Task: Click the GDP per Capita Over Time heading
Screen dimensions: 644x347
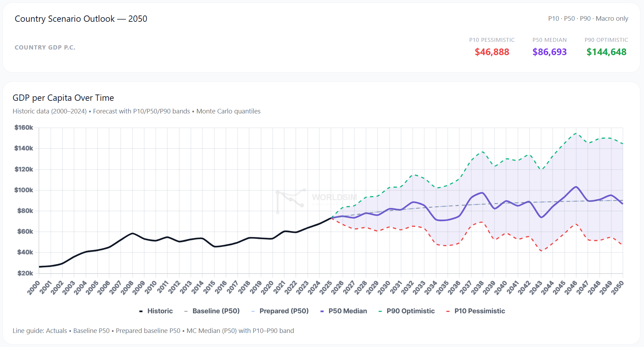Action: [x=63, y=98]
